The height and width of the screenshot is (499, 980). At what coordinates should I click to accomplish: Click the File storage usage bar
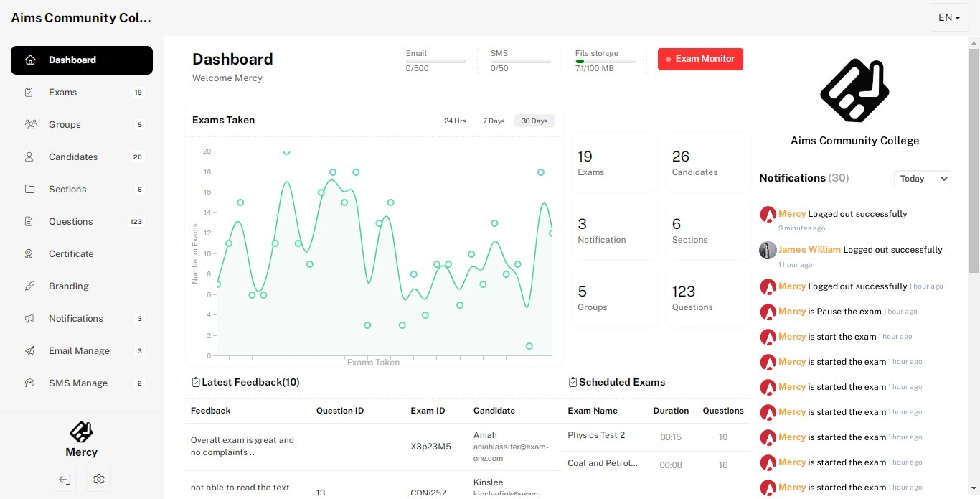tap(605, 62)
